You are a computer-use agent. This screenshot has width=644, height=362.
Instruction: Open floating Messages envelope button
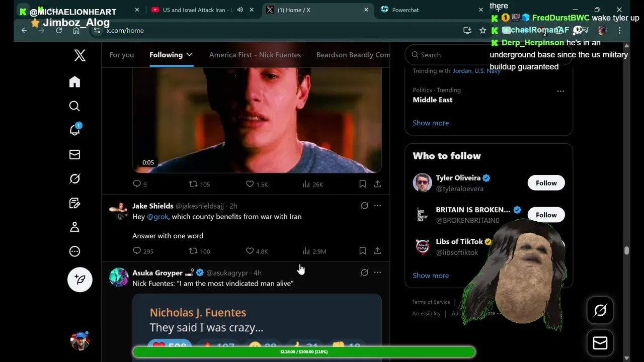coord(600,343)
